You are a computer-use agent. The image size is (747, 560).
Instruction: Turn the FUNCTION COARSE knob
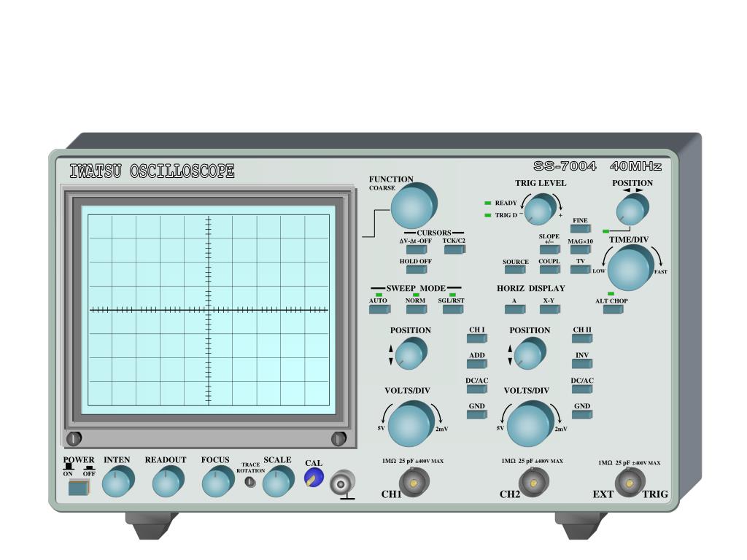[413, 206]
